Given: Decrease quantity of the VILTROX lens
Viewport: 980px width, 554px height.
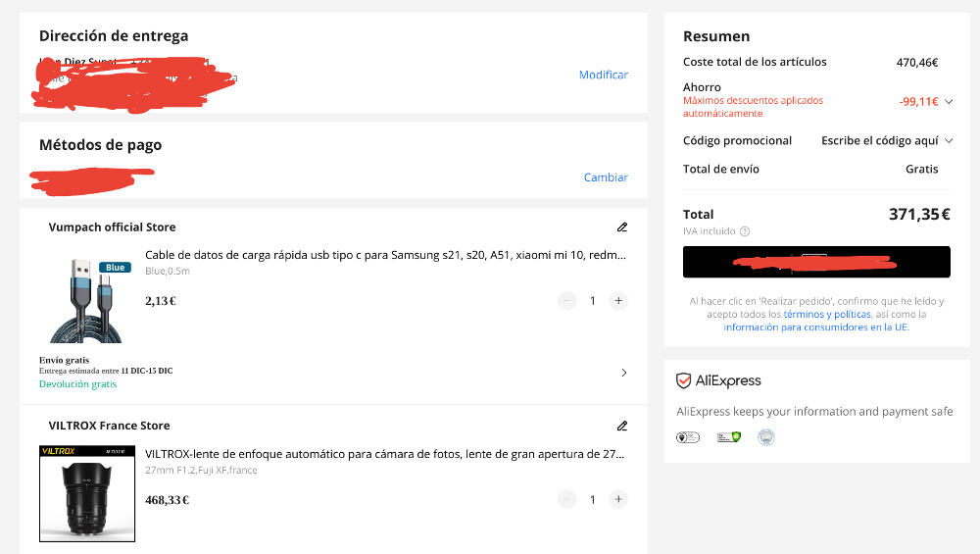Looking at the screenshot, I should [566, 499].
